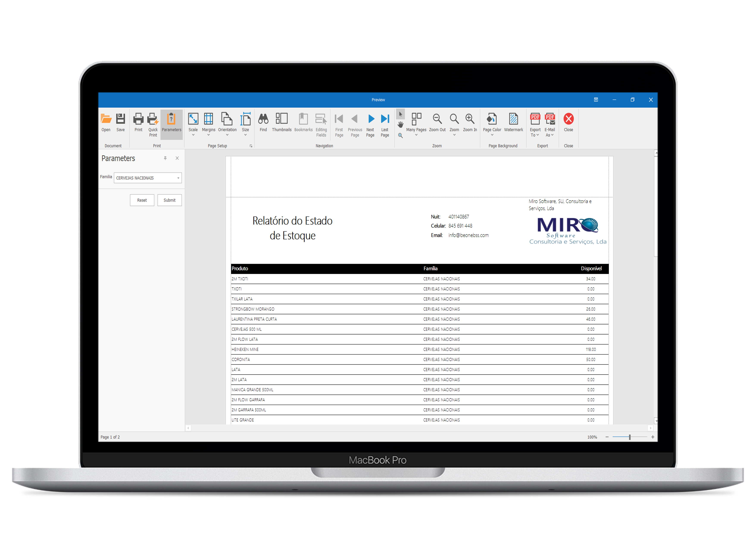This screenshot has height=534, width=756.
Task: Close the Parameters panel with its X
Action: (177, 158)
